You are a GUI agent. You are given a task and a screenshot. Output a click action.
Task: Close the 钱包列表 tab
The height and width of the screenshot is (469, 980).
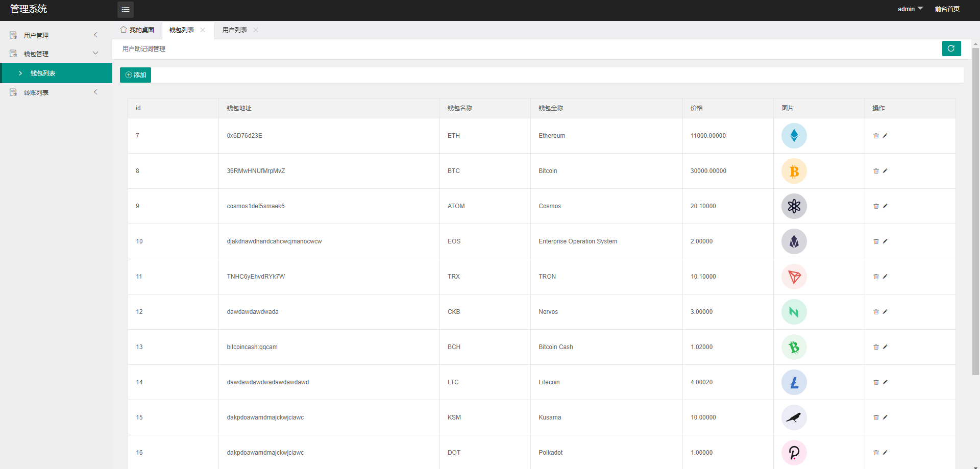pos(203,30)
